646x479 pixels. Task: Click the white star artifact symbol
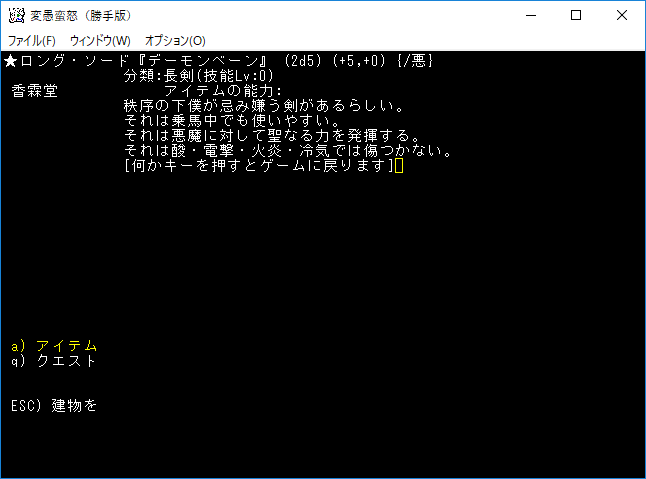coord(10,61)
